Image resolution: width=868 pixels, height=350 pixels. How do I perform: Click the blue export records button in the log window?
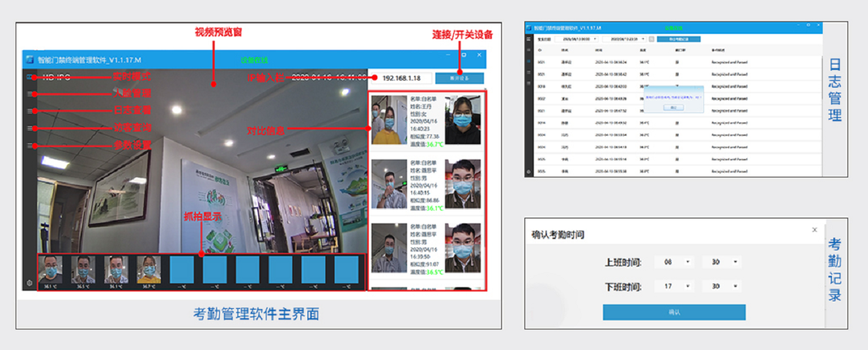pyautogui.click(x=679, y=39)
